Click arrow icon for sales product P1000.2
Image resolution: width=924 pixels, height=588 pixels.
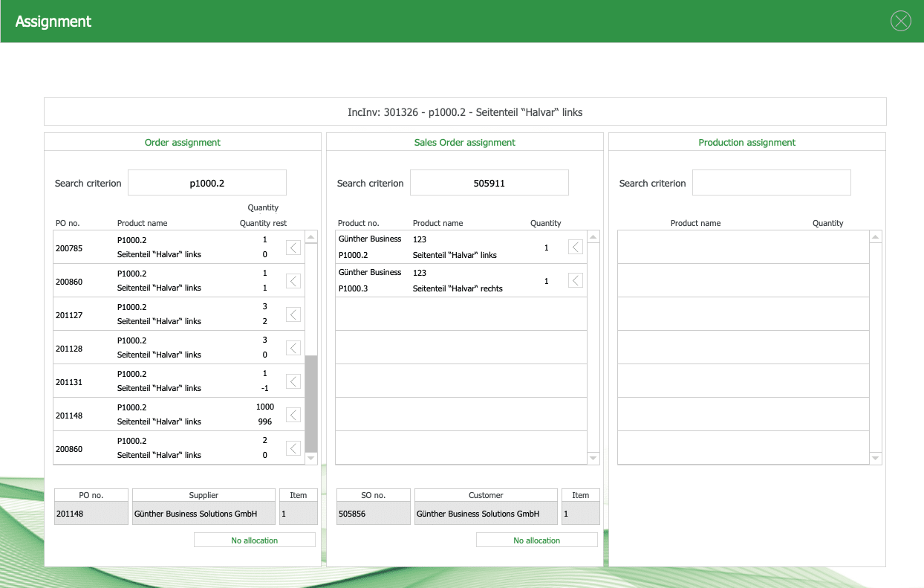(x=576, y=247)
